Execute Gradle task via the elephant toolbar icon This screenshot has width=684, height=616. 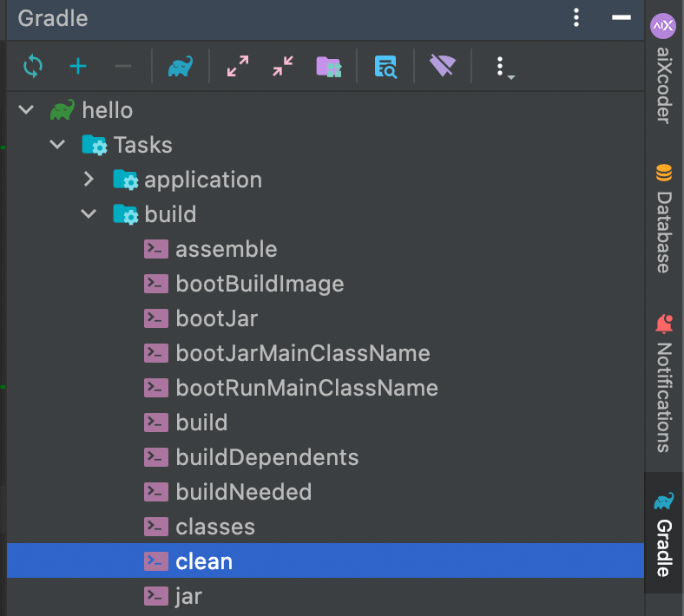[181, 66]
